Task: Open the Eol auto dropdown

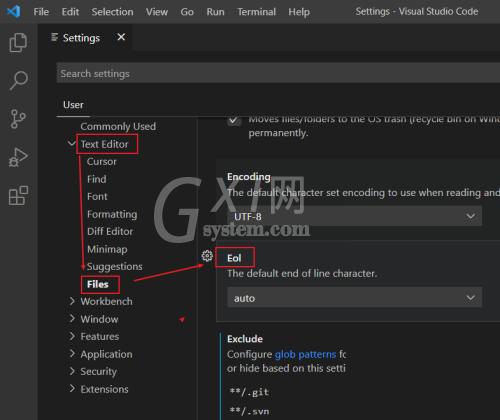Action: (355, 297)
